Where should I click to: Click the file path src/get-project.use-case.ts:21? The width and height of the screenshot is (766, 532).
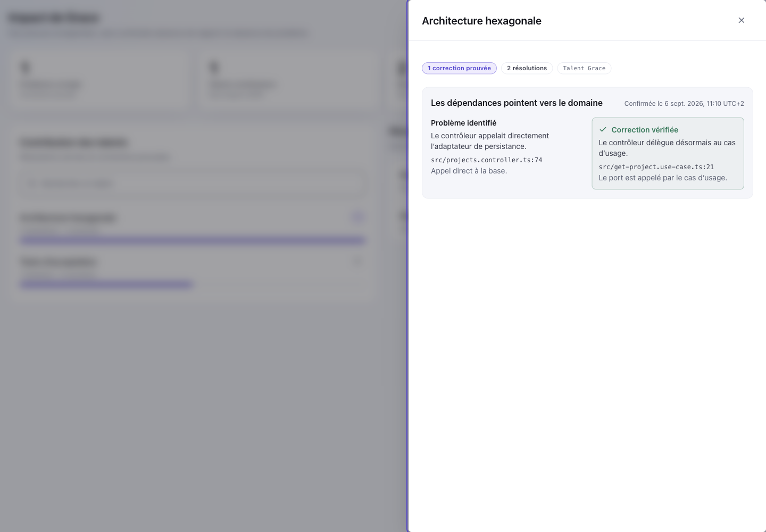click(656, 167)
